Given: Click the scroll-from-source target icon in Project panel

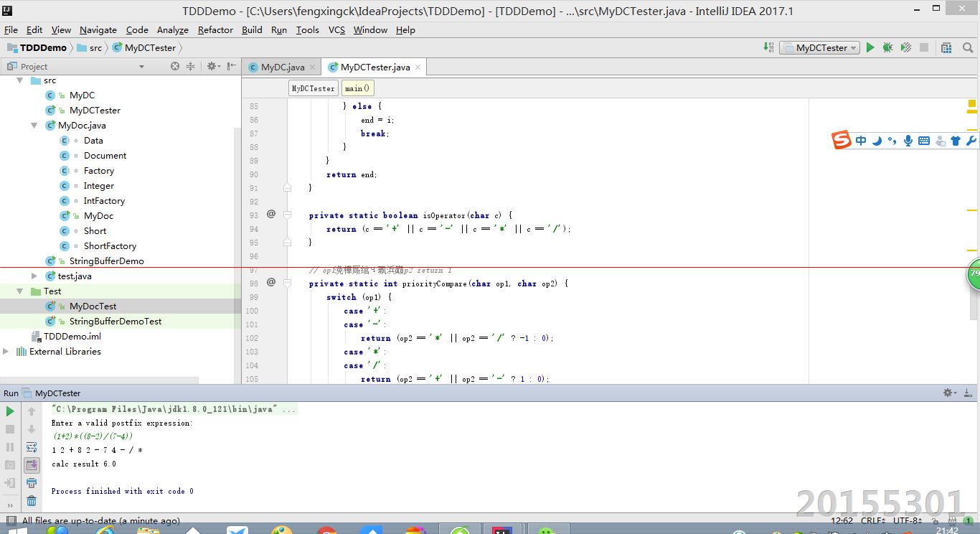Looking at the screenshot, I should [175, 66].
